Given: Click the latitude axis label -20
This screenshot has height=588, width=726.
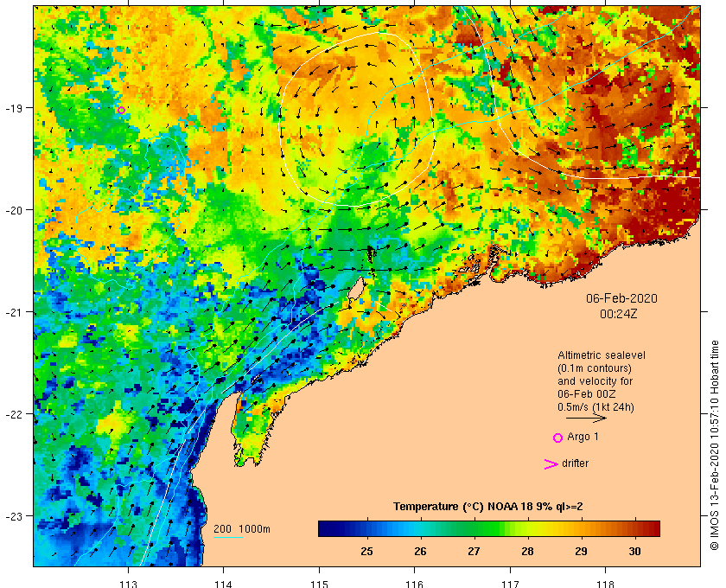Looking at the screenshot, I should tap(14, 210).
